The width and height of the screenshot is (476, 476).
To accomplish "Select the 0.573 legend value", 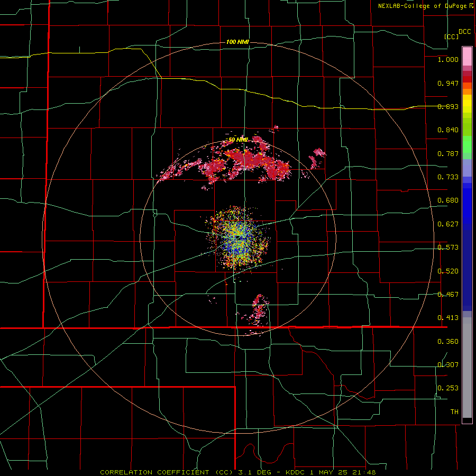I will click(448, 248).
